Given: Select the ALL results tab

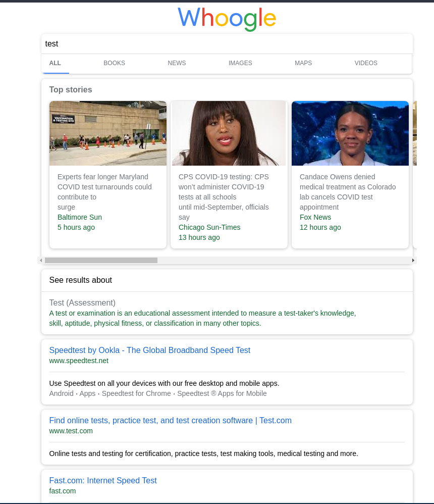Looking at the screenshot, I should tap(55, 63).
